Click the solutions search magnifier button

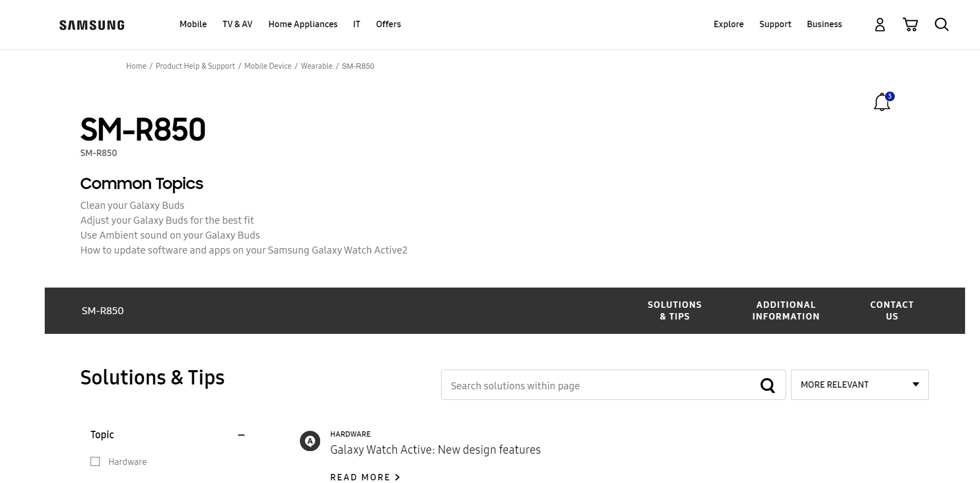pyautogui.click(x=767, y=385)
